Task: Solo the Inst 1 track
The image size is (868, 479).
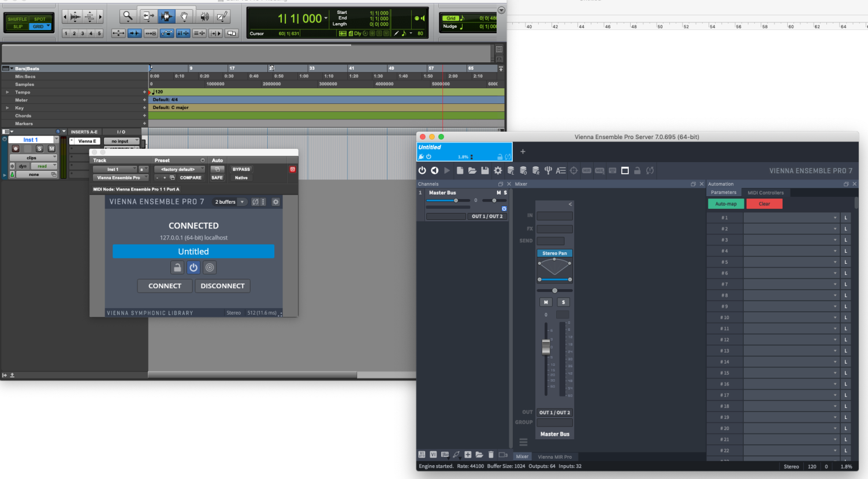Action: (x=40, y=149)
